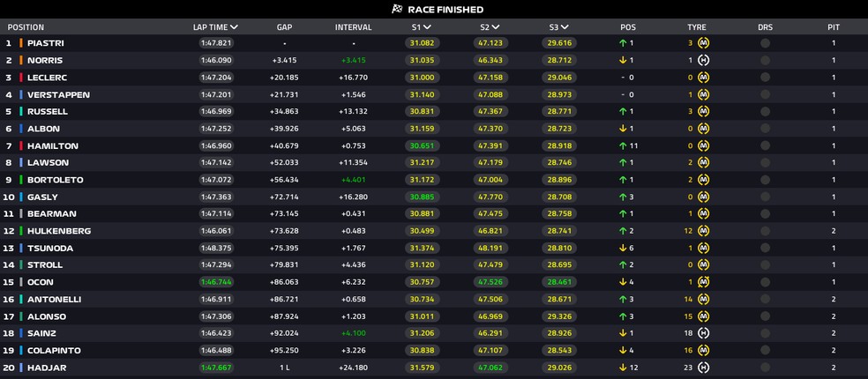Image resolution: width=868 pixels, height=379 pixels.
Task: Click the medium tyre icon in Gasly's row
Action: (704, 197)
